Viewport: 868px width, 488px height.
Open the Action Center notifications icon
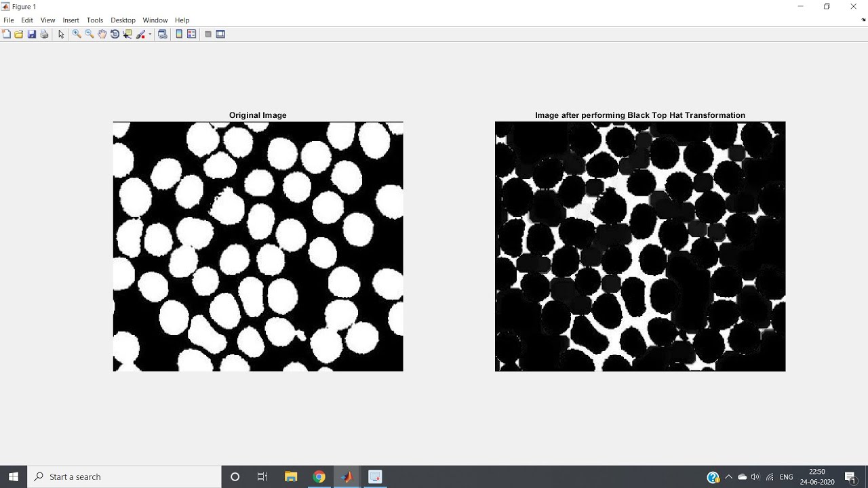[x=850, y=477]
